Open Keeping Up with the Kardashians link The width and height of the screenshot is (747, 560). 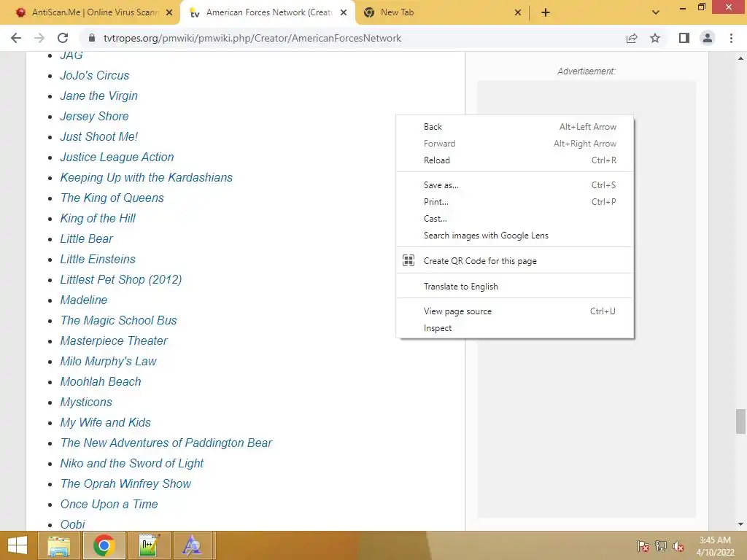(146, 178)
